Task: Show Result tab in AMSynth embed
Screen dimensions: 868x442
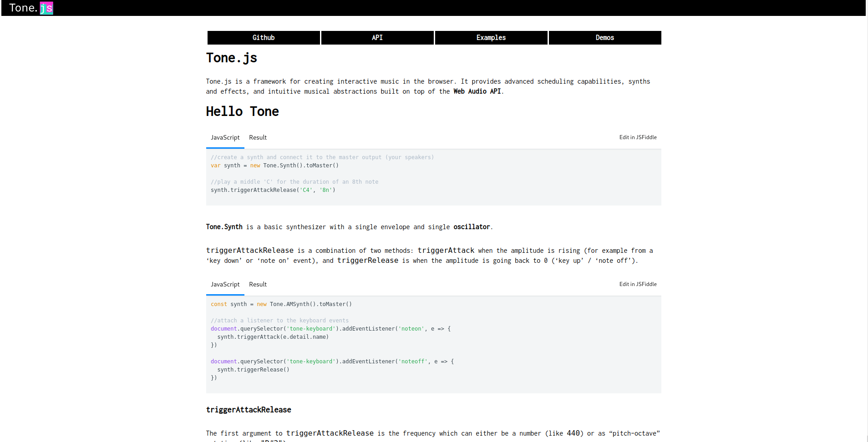Action: (258, 285)
